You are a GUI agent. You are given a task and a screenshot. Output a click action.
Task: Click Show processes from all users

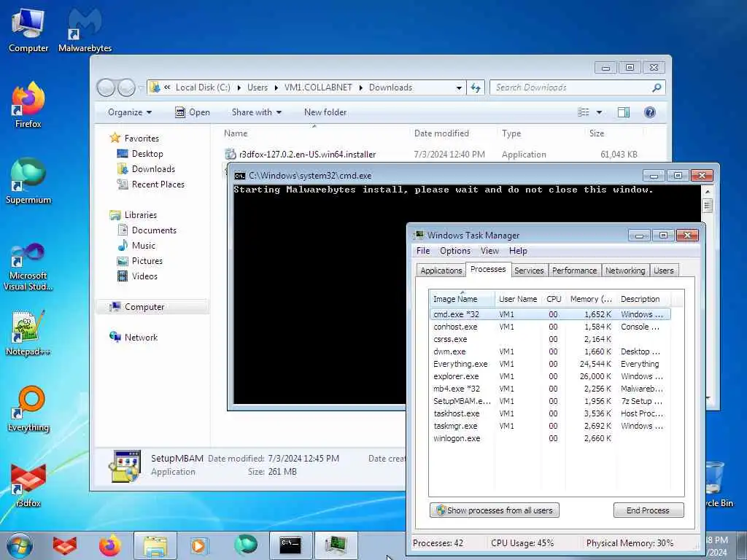click(x=494, y=510)
